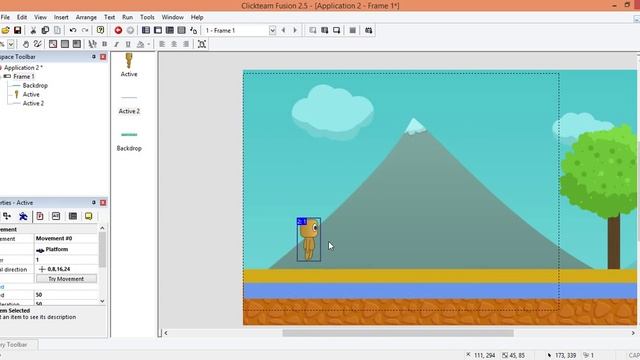Pin the Properties panel

[94, 202]
